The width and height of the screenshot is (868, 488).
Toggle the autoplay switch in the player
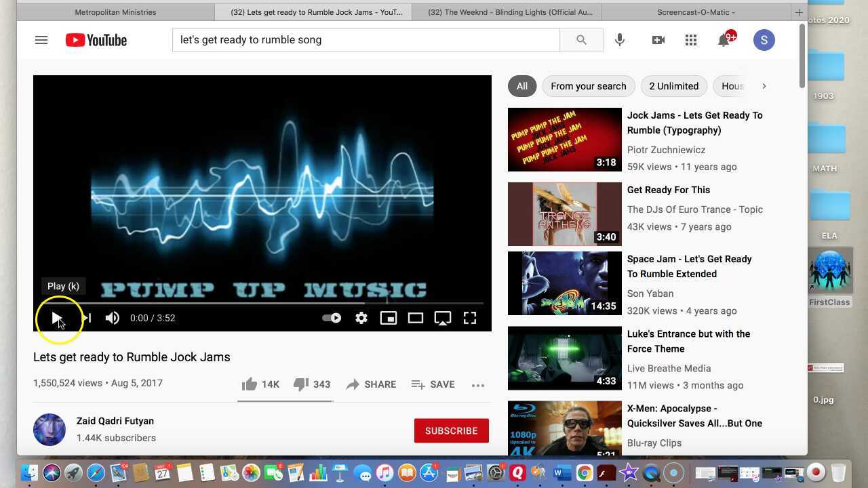332,318
